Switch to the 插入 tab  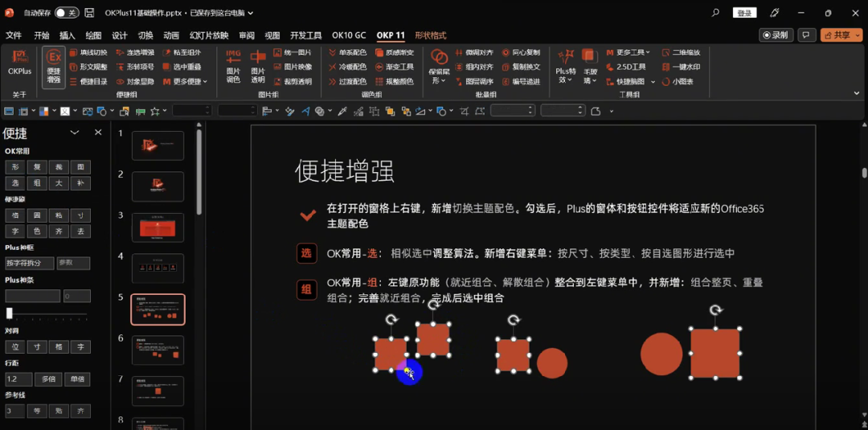[x=67, y=35]
